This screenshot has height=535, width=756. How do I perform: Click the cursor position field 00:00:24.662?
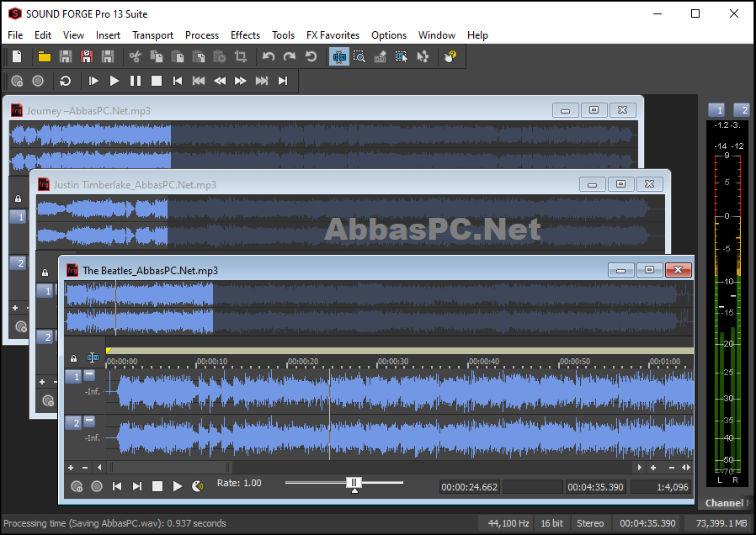(x=469, y=487)
